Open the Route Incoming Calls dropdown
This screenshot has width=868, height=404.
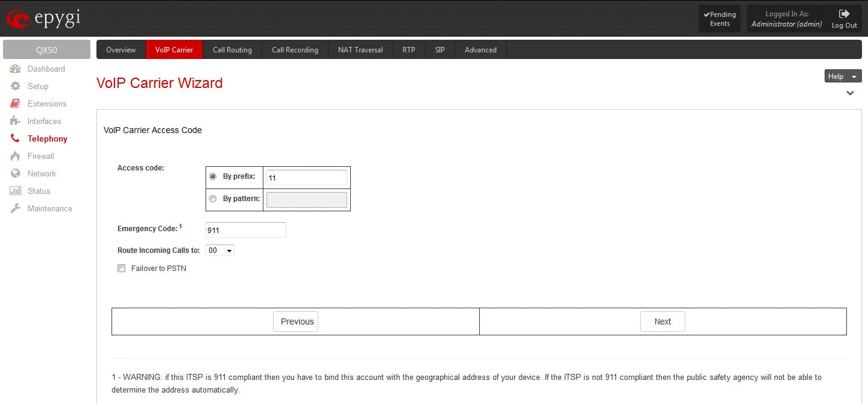[220, 250]
